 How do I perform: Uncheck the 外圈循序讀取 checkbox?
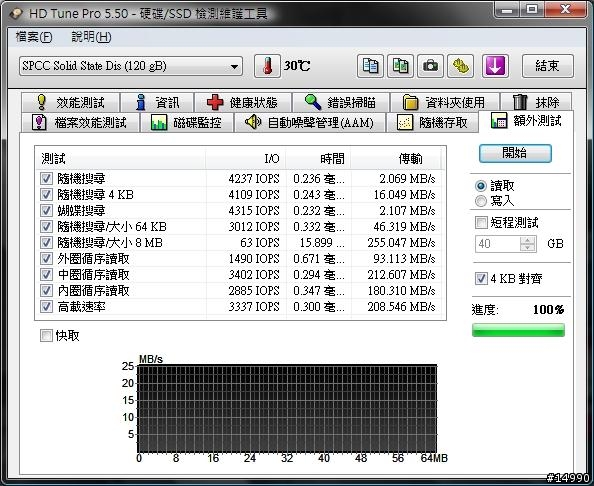[x=46, y=259]
